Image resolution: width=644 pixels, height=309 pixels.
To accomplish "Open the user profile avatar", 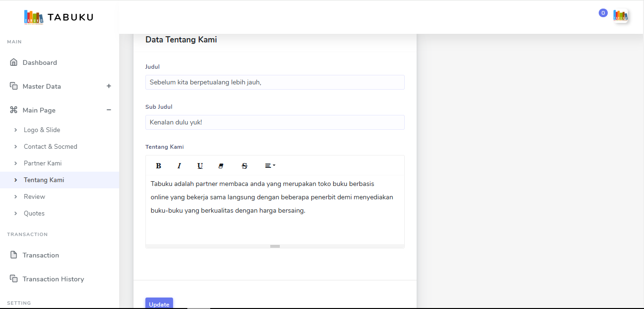I will point(620,16).
